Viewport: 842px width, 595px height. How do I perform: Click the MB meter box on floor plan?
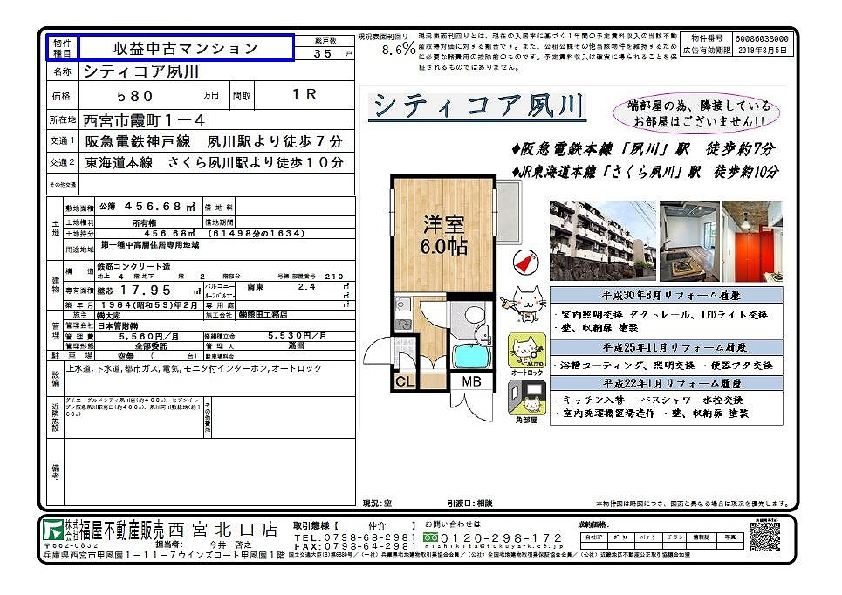tap(470, 381)
